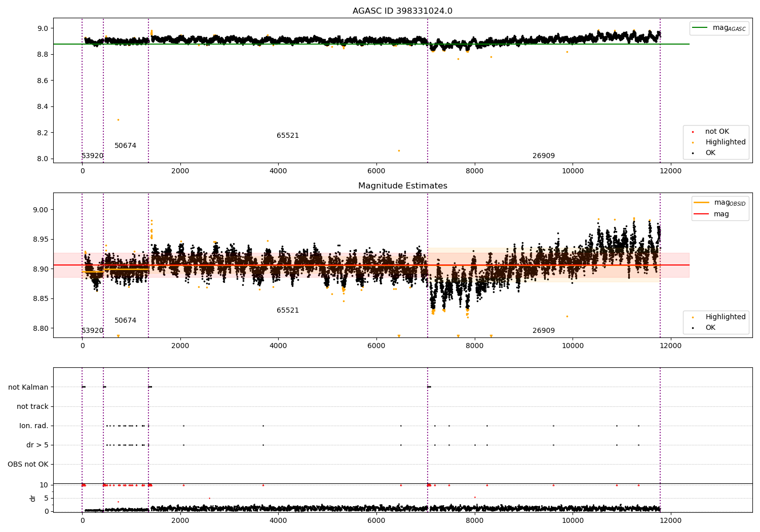Click the 'not Kalman' row label
This screenshot has width=760, height=532.
pos(28,388)
